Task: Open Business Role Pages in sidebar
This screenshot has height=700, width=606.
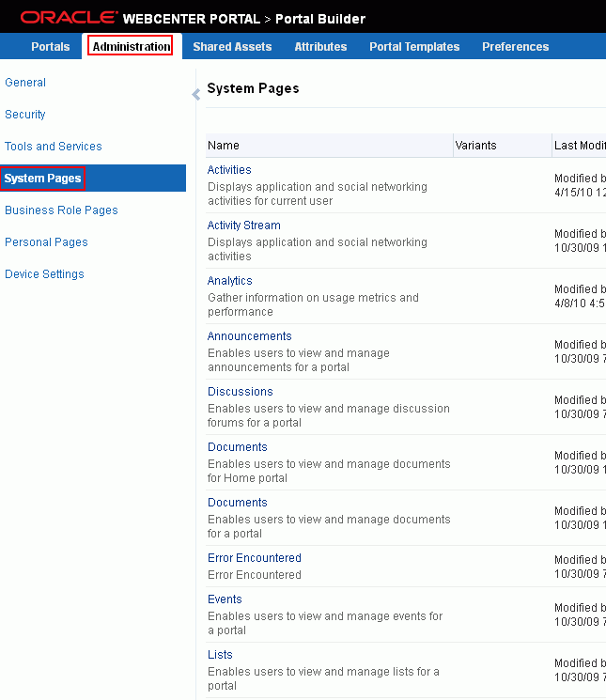Action: coord(61,210)
